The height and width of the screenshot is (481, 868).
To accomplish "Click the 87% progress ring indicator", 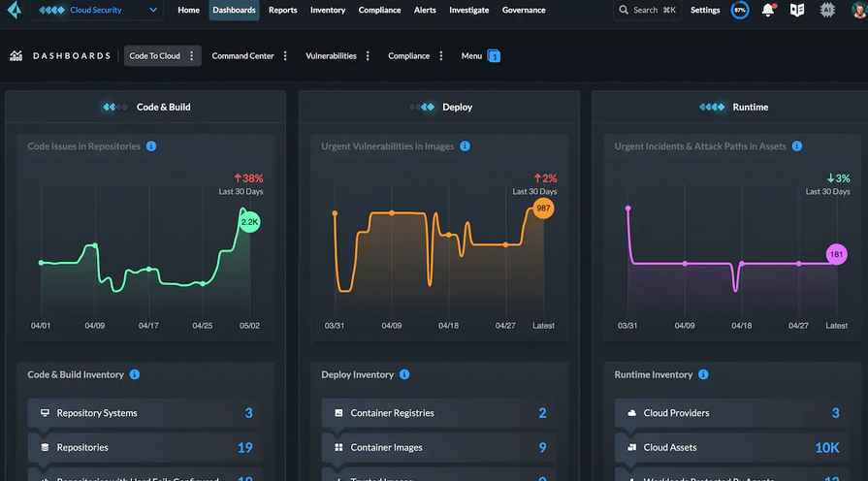I will click(x=740, y=10).
